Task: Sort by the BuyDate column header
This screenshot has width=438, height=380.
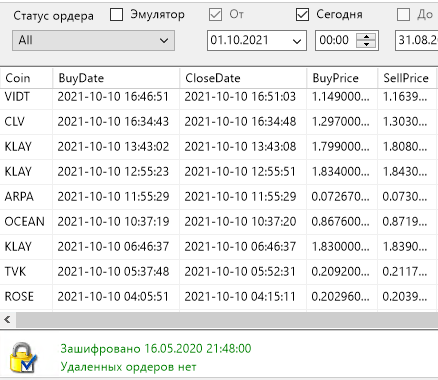Action: click(116, 78)
